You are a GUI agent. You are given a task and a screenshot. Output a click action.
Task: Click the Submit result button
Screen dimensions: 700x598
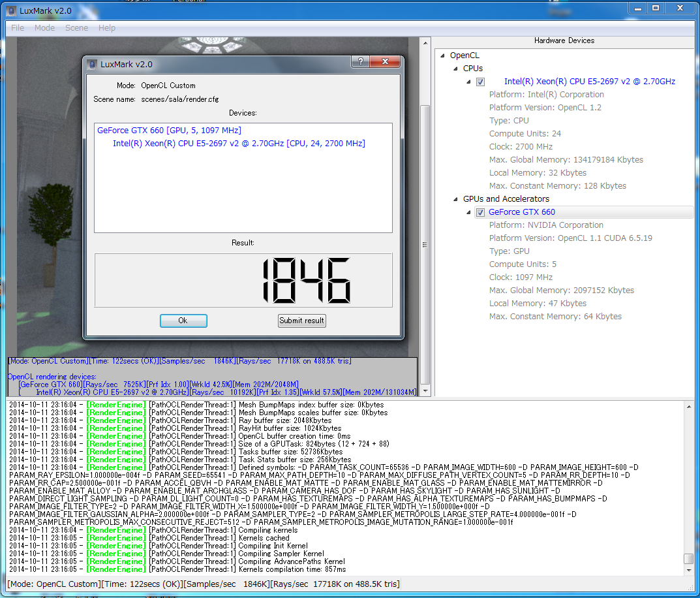click(x=301, y=321)
